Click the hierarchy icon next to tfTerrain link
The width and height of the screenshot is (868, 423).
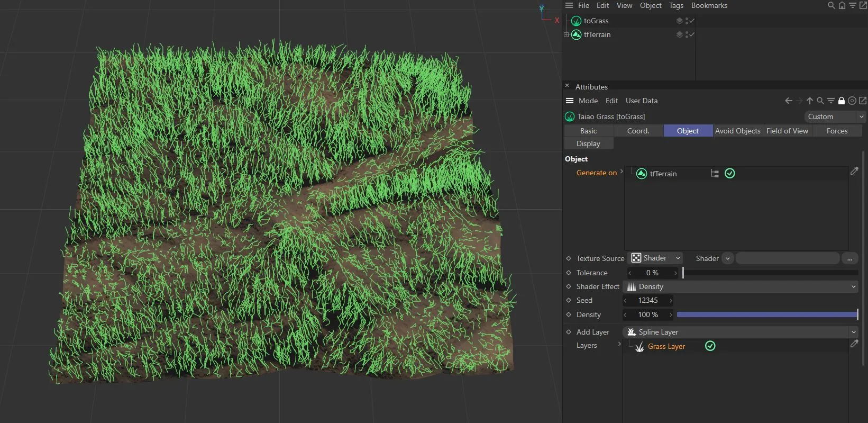point(715,174)
